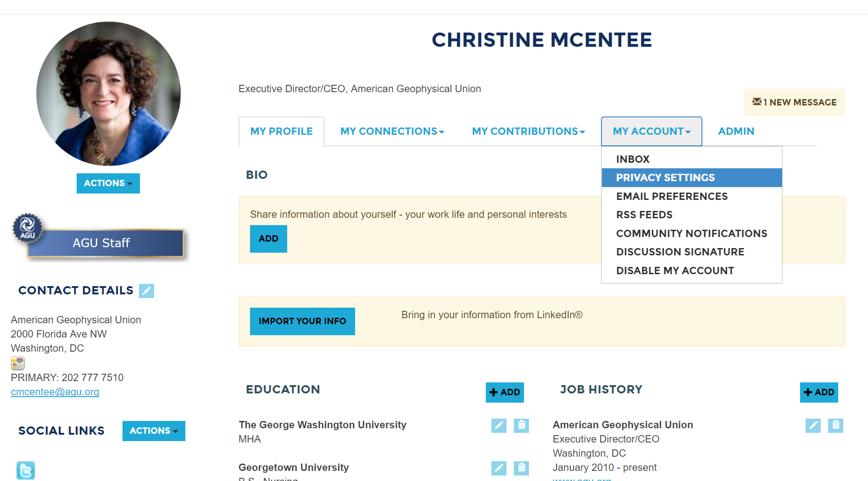This screenshot has height=481, width=868.
Task: Edit The George Washington University education entry
Action: (499, 426)
